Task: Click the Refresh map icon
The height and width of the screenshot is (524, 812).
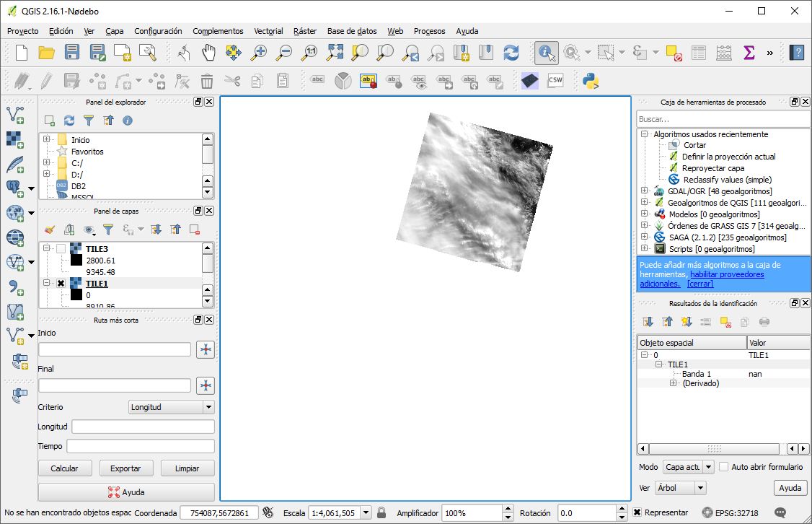Action: pyautogui.click(x=511, y=52)
